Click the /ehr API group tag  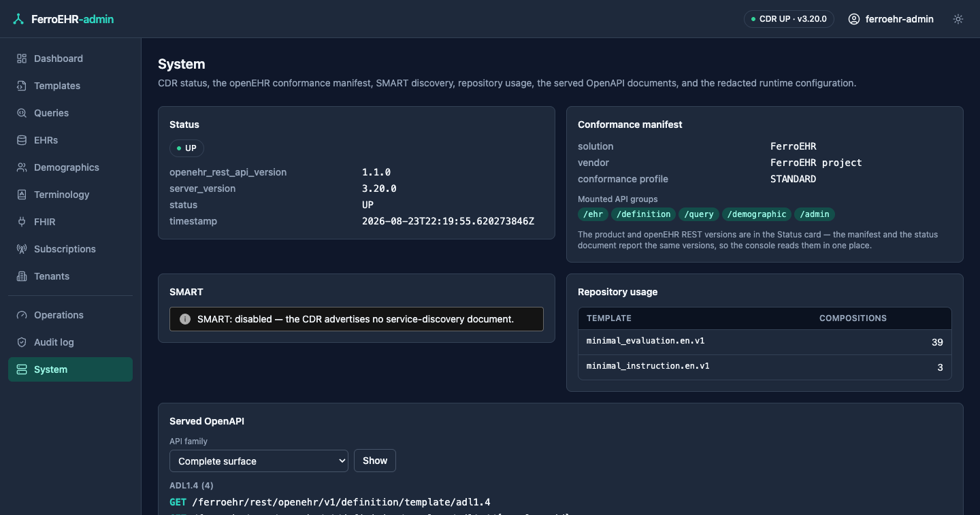coord(593,214)
